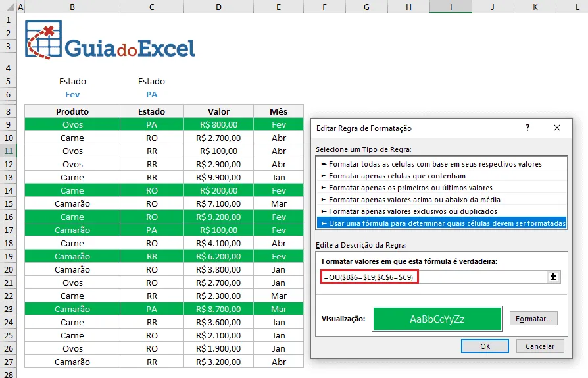The image size is (588, 378).
Task: Click cell 'R$ 4.100,00' in row 18
Action: click(x=218, y=243)
